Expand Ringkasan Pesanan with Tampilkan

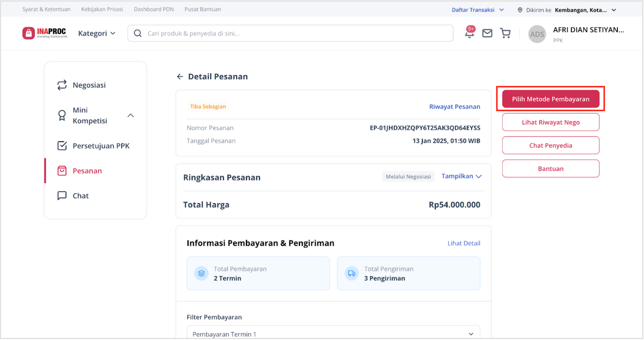(462, 176)
